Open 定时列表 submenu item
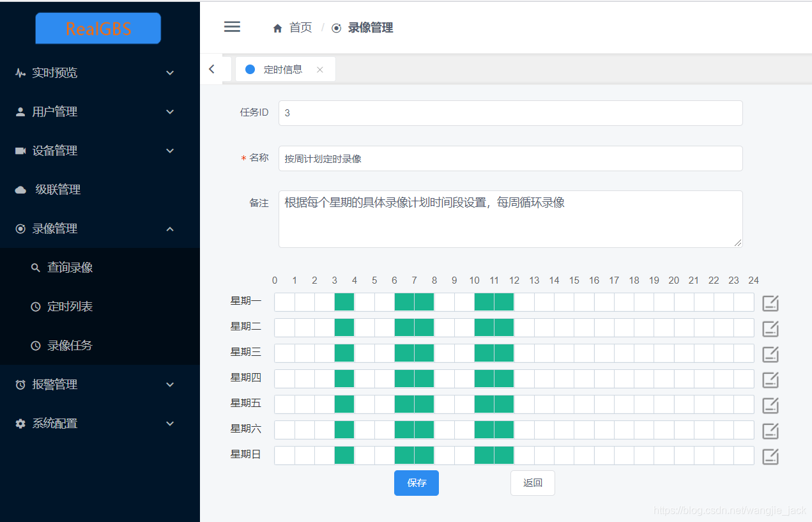 coord(100,307)
